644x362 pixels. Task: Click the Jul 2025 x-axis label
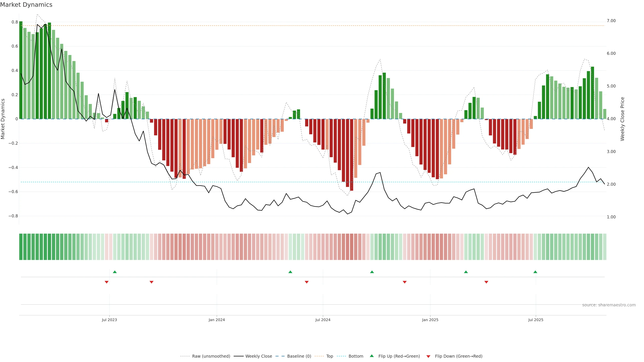[x=536, y=320]
